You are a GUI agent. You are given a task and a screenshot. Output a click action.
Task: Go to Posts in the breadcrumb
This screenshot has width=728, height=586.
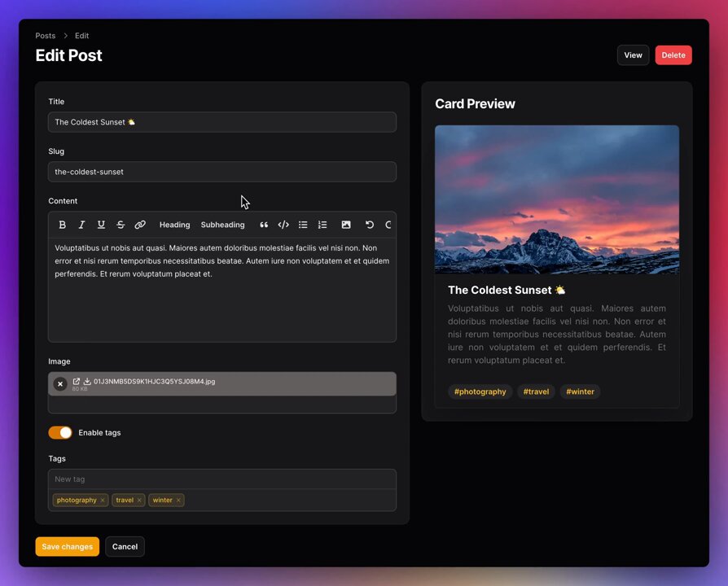point(46,36)
